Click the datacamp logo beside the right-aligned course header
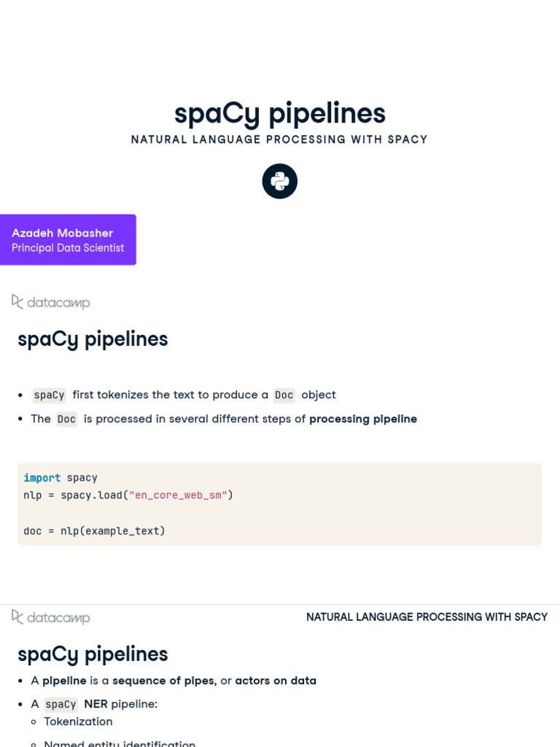This screenshot has width=560, height=747. (51, 617)
